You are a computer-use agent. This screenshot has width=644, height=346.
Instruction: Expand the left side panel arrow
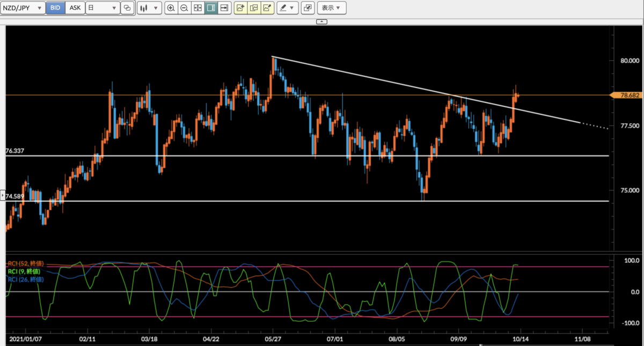coord(2,196)
